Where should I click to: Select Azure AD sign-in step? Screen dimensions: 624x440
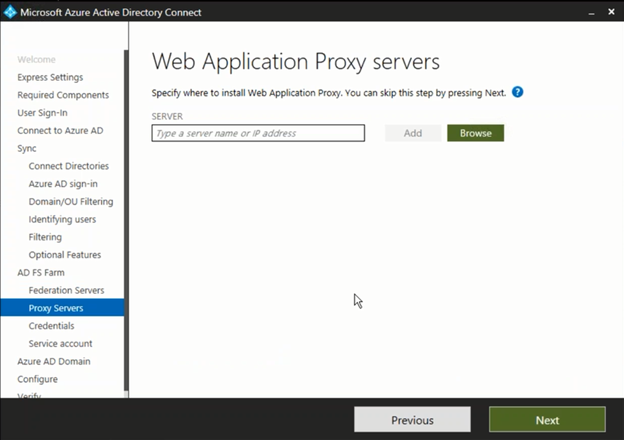[63, 184]
